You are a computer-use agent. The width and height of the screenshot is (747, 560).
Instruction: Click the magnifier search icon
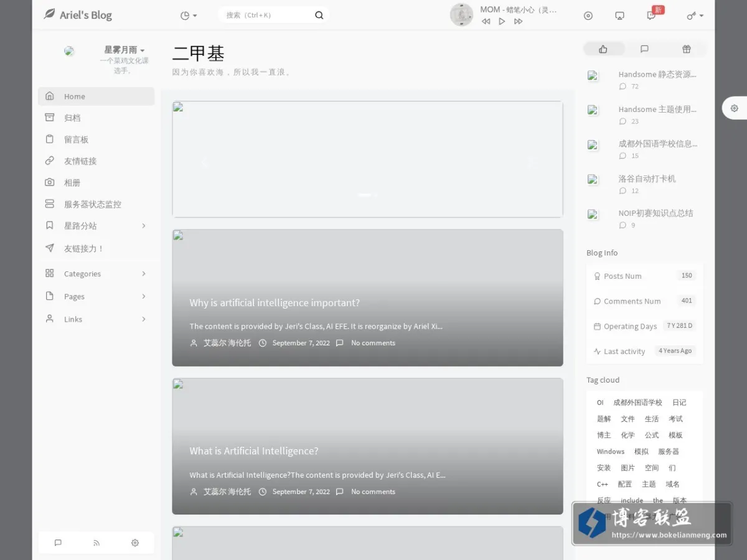pos(319,16)
